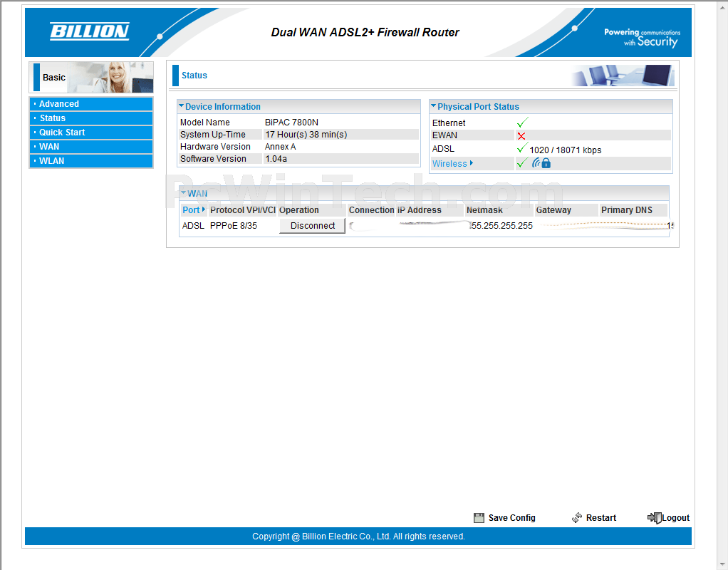
Task: Click the Powering communications with Security slogan
Action: coord(642,38)
